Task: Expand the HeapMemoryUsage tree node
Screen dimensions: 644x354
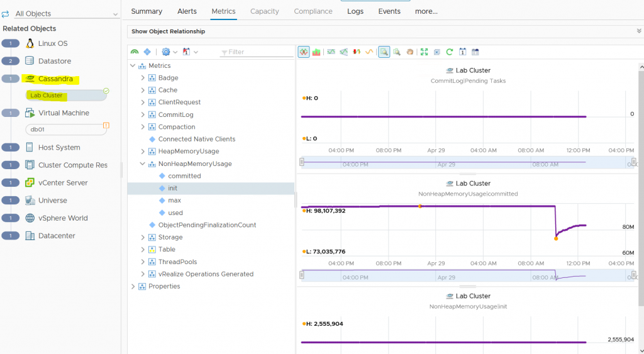Action: [143, 152]
